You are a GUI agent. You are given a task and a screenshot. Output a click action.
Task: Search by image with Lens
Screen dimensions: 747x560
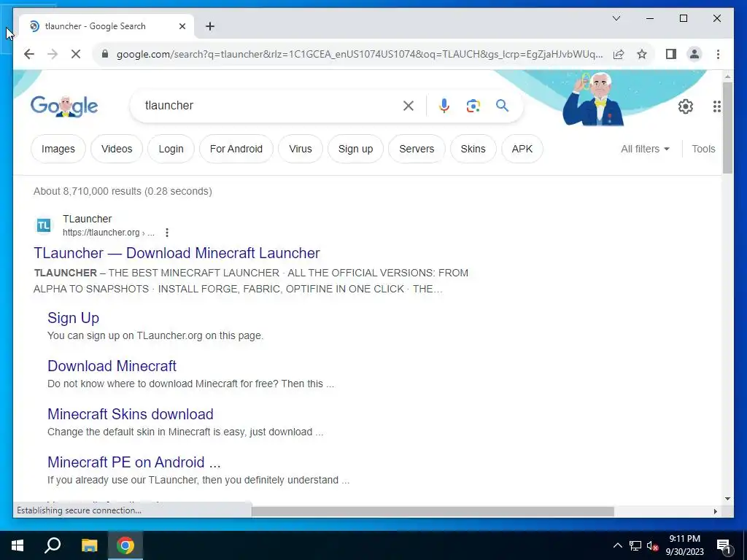click(473, 106)
